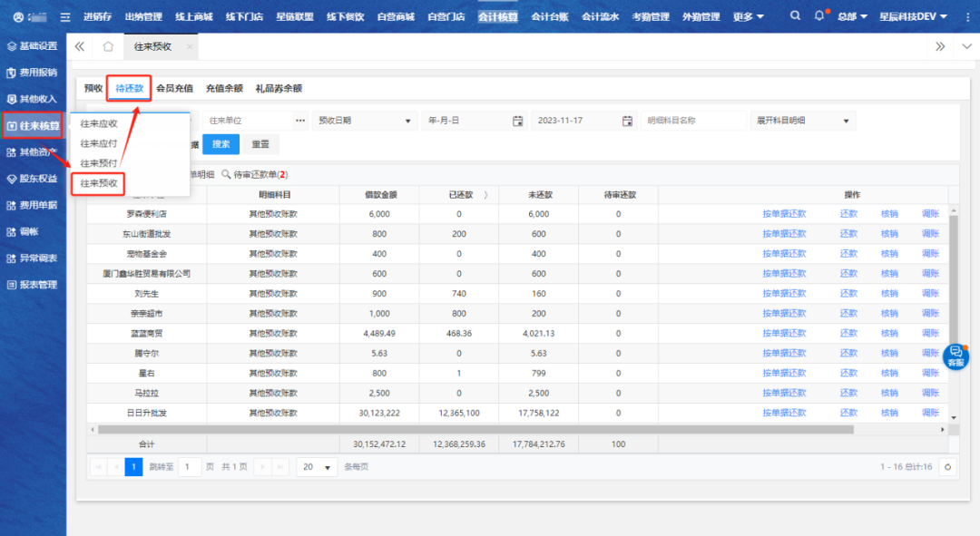Expand the 更多 menu in top navigation

(748, 16)
